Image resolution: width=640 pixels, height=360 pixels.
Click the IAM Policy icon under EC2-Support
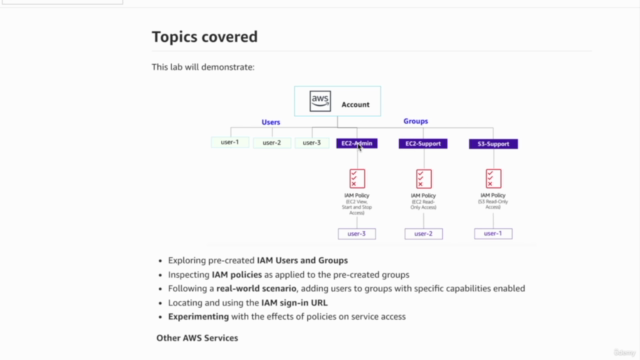coord(424,179)
